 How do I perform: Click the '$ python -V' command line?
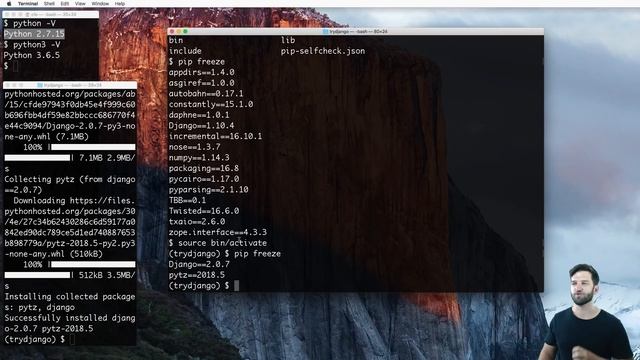pos(30,23)
